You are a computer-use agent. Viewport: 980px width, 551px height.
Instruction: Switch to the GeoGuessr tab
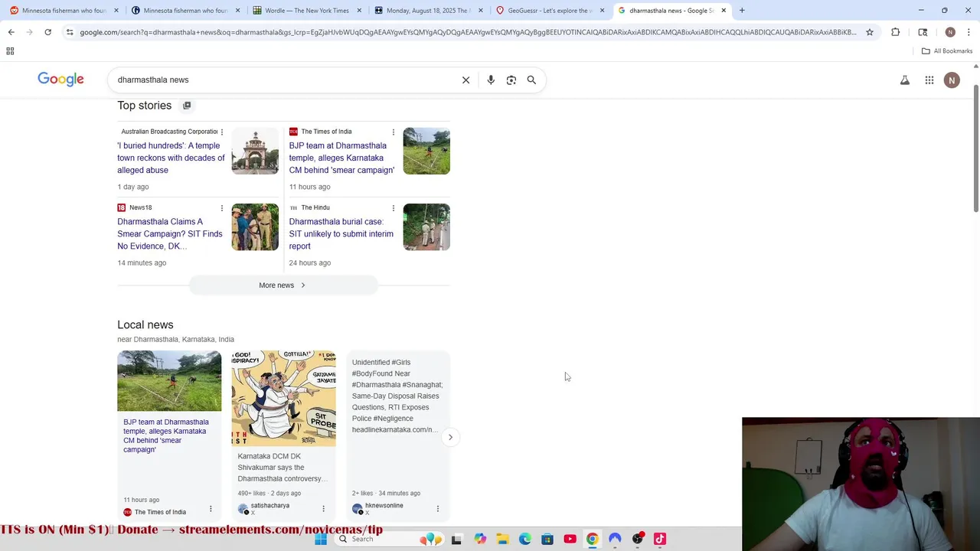click(550, 11)
